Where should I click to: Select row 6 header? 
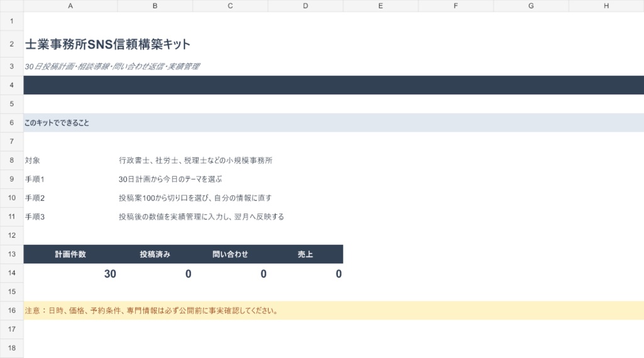click(11, 122)
